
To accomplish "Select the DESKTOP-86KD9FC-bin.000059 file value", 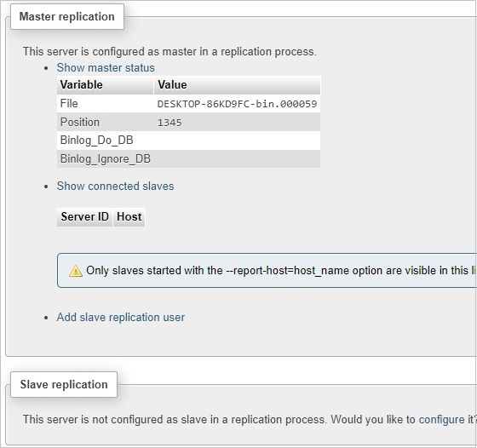I will click(x=238, y=104).
